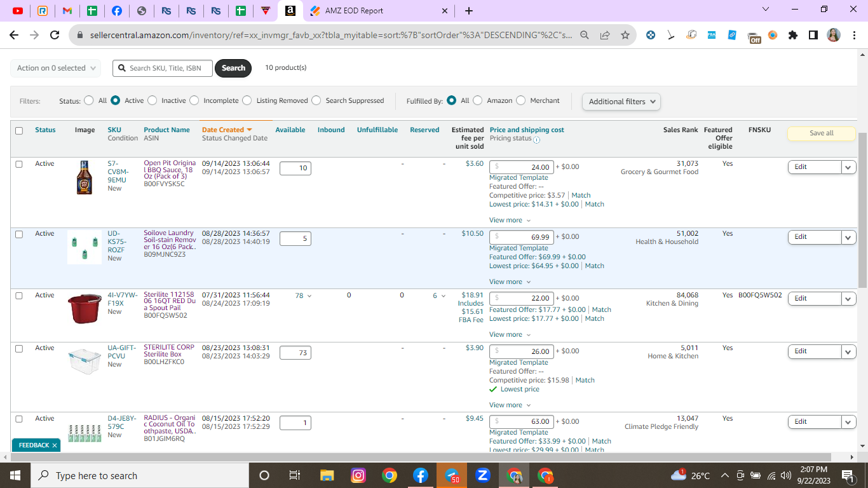Select the All status radio button
This screenshot has width=868, height=488.
(88, 100)
